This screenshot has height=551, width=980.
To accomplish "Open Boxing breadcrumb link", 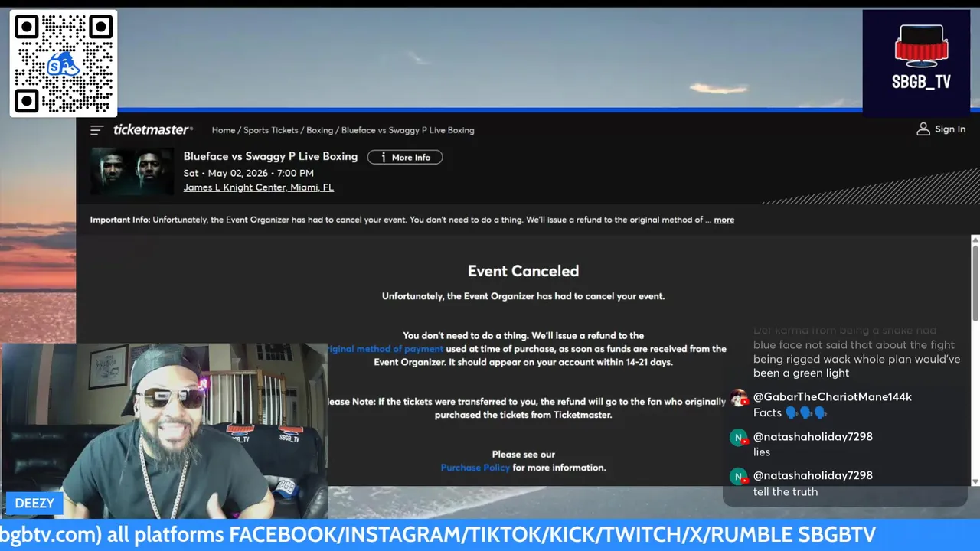I will 319,130.
